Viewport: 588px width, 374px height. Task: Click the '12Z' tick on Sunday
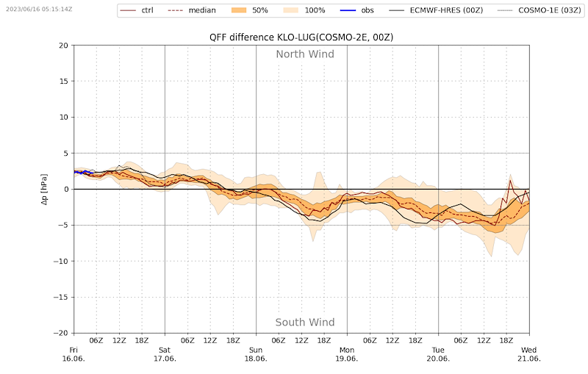click(301, 340)
